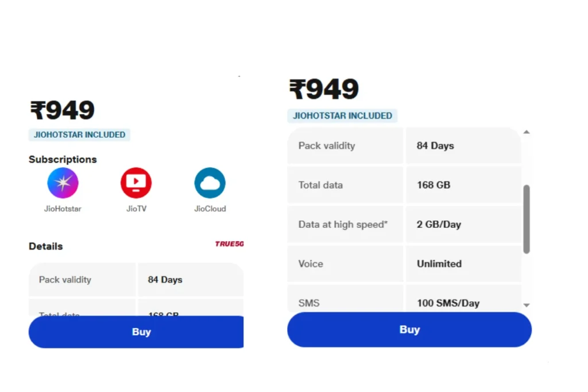This screenshot has height=392, width=588.
Task: Buy the plan in right panel
Action: click(409, 329)
